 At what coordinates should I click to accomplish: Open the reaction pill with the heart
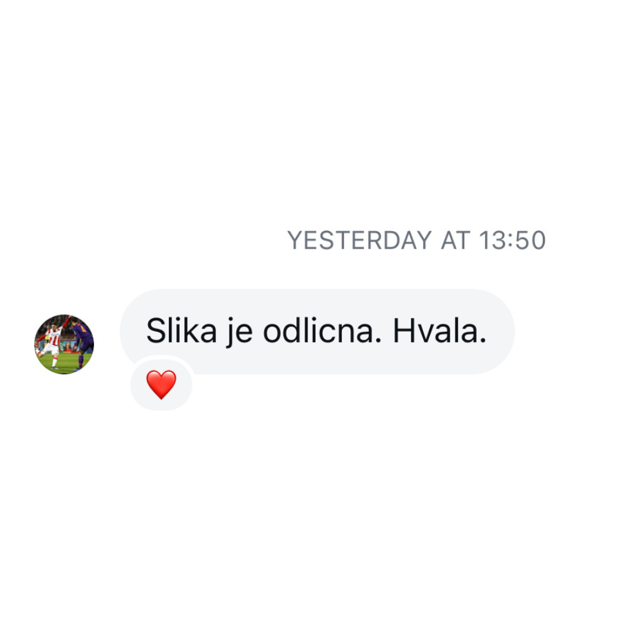coord(162,384)
